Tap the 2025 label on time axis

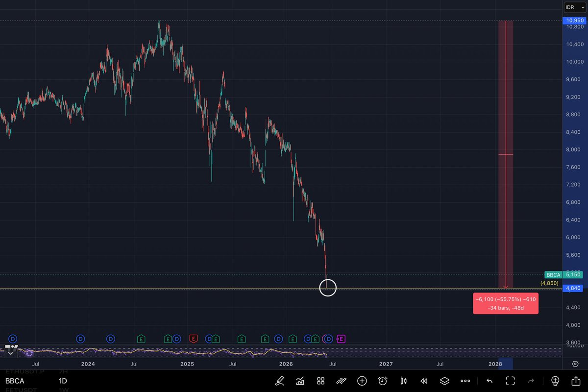tap(187, 364)
